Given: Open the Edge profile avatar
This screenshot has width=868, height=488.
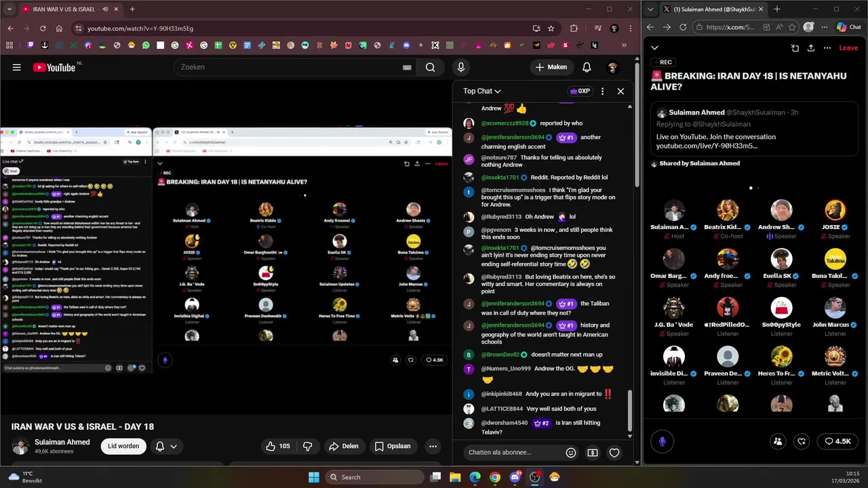Looking at the screenshot, I should tap(808, 27).
